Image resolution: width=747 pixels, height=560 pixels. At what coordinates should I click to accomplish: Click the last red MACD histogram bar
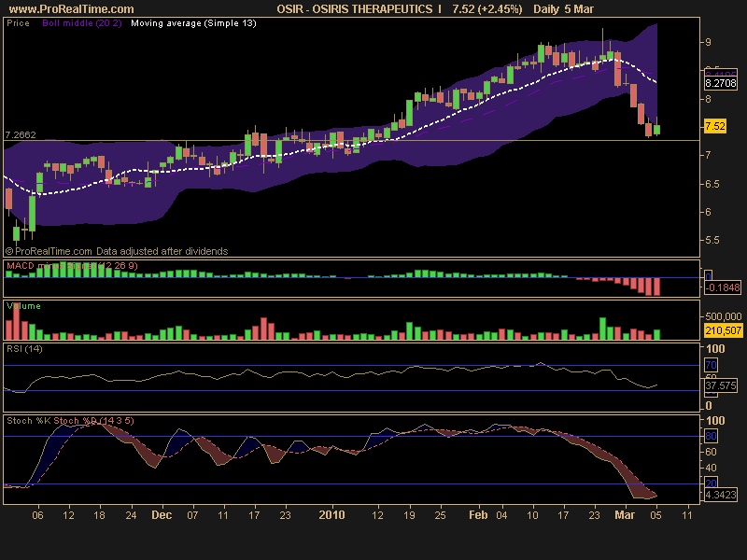click(657, 287)
